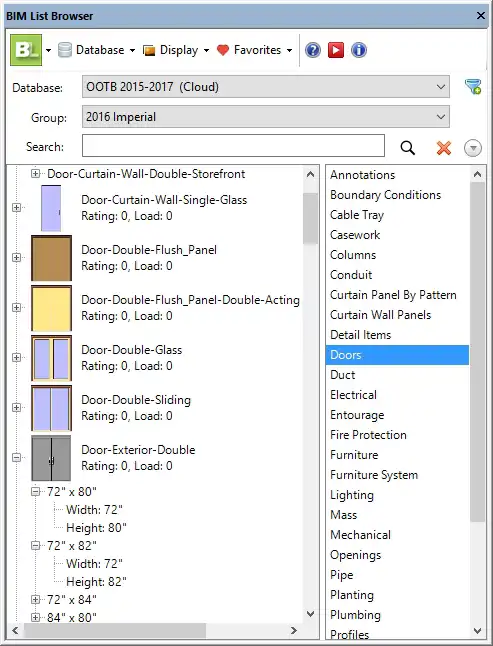This screenshot has height=646, width=493.
Task: Select Door-Exterior-Double gray thumbnail
Action: 51,458
